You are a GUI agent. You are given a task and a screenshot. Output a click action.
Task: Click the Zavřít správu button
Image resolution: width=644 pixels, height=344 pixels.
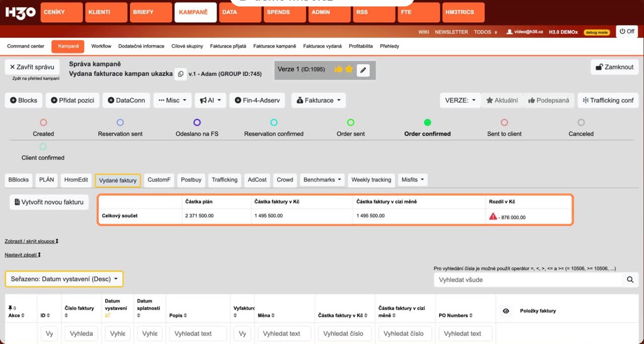[32, 67]
